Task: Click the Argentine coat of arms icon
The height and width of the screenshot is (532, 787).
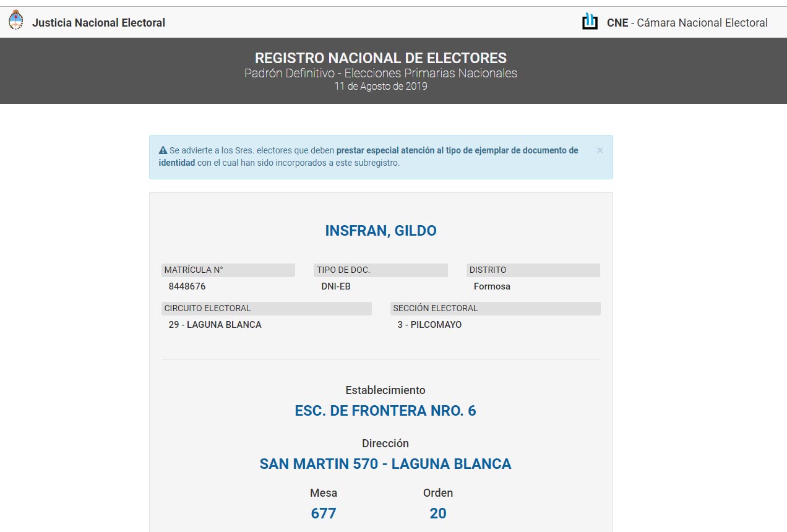Action: tap(15, 22)
